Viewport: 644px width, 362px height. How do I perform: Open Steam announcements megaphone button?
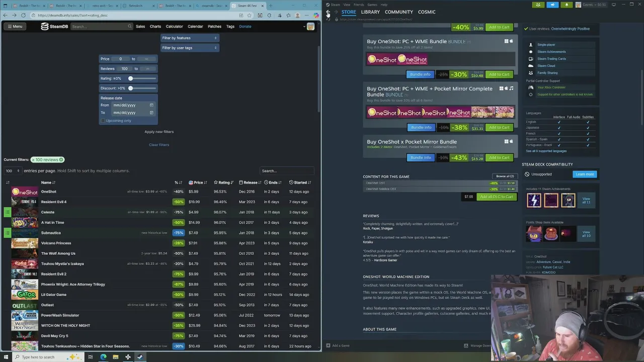[552, 5]
